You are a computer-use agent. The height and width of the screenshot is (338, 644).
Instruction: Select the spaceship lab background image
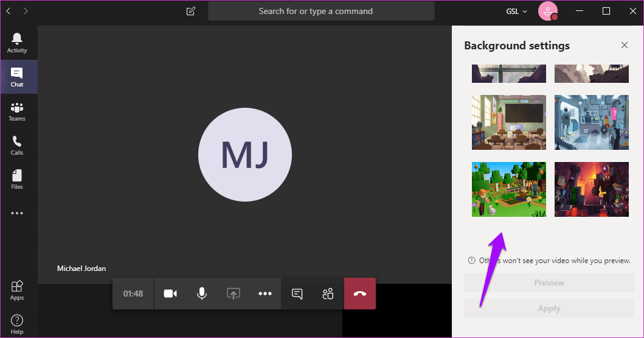592,122
